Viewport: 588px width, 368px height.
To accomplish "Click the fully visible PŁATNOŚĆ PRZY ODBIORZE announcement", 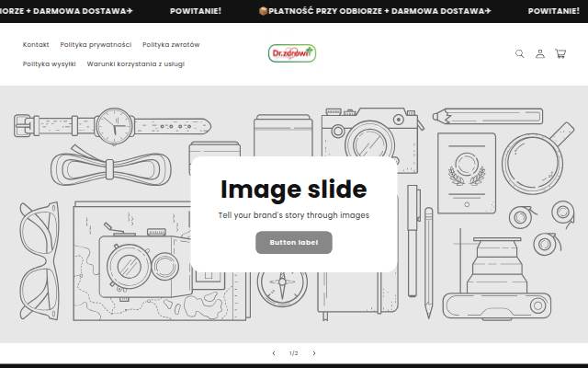I will click(x=375, y=11).
